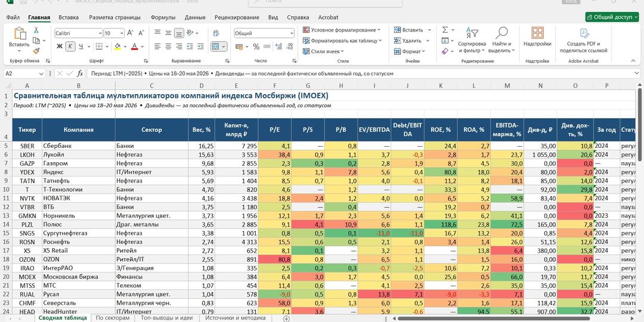Cut selection with the scissors icon
644x322 pixels.
click(x=36, y=30)
